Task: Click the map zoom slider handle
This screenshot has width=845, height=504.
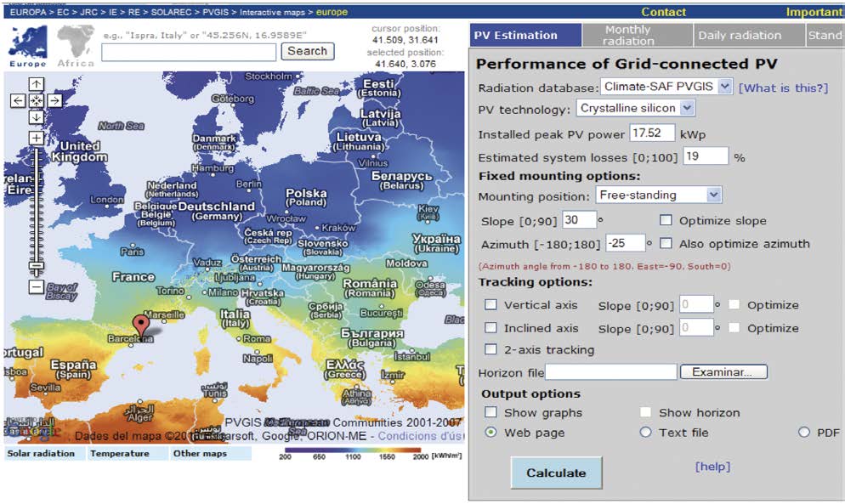Action: pos(37,267)
